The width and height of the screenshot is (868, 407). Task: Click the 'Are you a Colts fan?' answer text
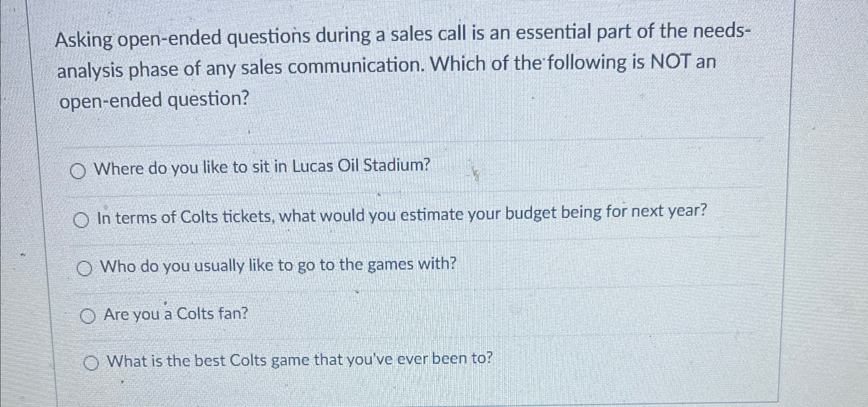pos(176,314)
